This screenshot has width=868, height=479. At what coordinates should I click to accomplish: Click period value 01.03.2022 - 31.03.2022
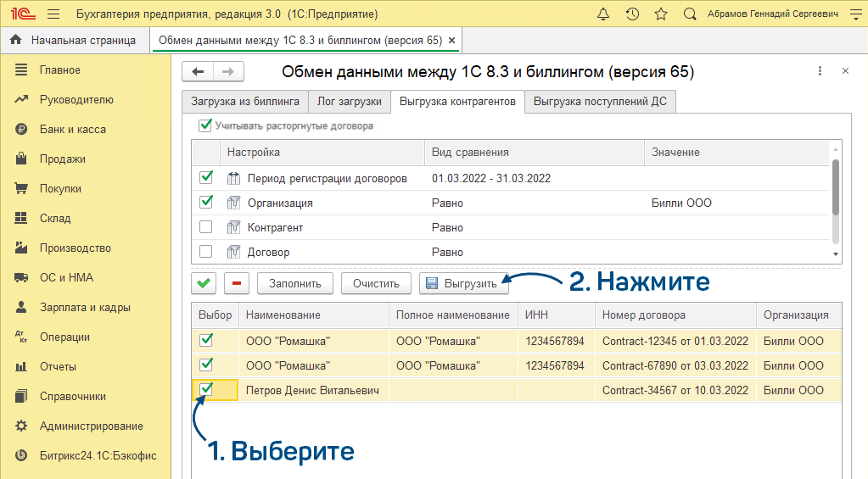(x=491, y=178)
